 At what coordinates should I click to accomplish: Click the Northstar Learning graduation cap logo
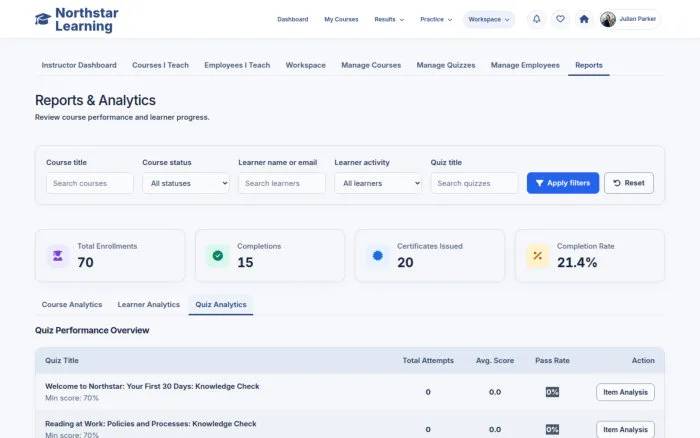click(43, 19)
